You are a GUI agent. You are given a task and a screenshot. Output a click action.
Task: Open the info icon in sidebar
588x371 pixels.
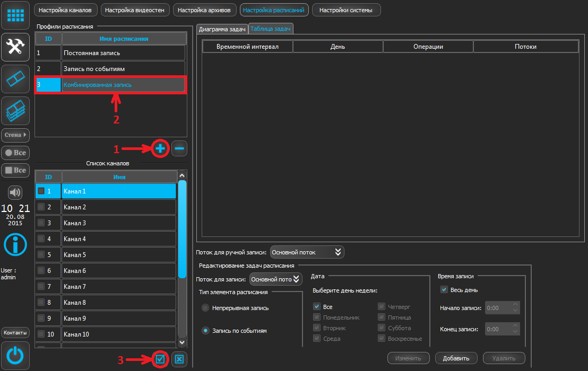[15, 244]
